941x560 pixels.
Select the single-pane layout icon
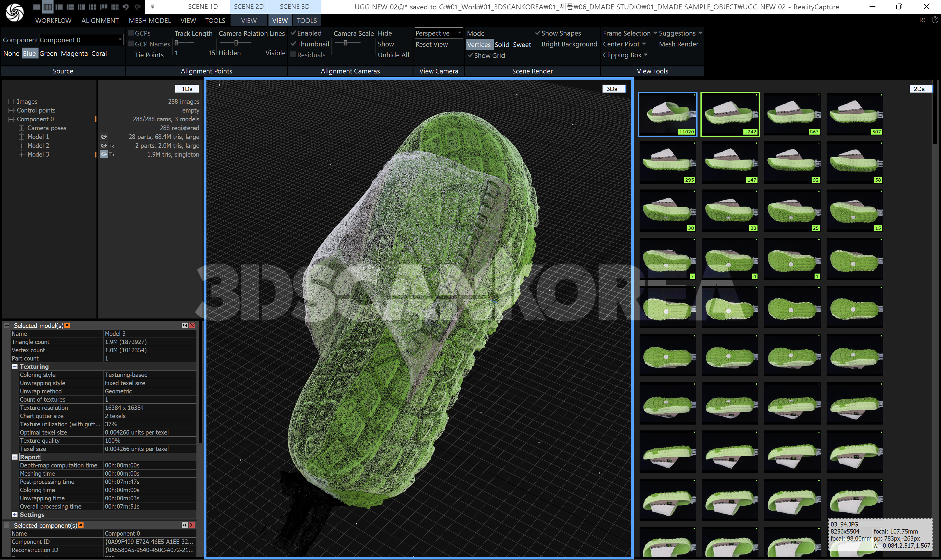point(37,7)
